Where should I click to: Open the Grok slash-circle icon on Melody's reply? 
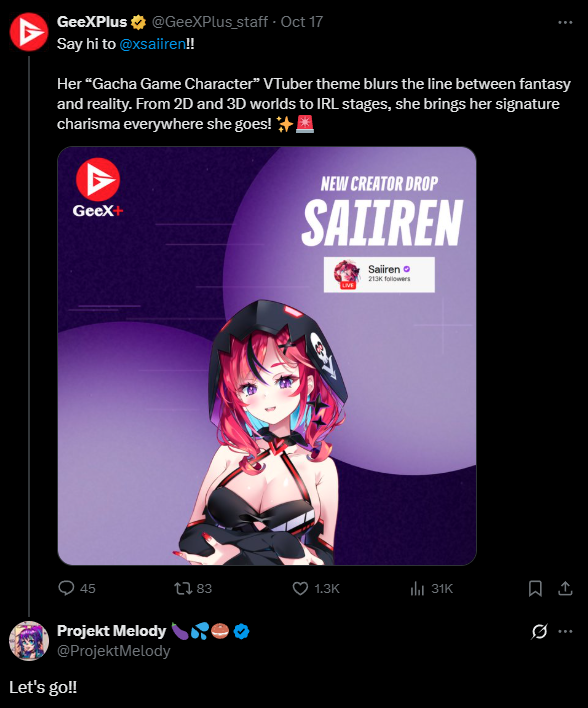[x=539, y=631]
